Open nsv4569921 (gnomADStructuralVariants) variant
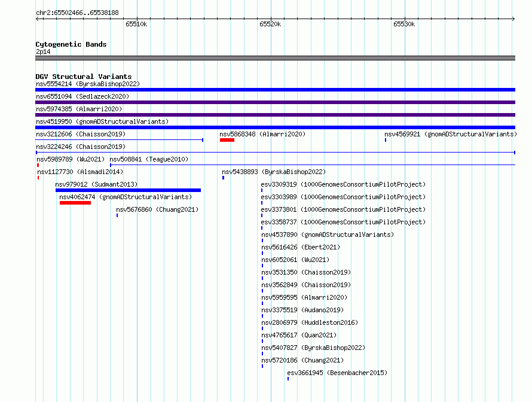 (x=451, y=134)
